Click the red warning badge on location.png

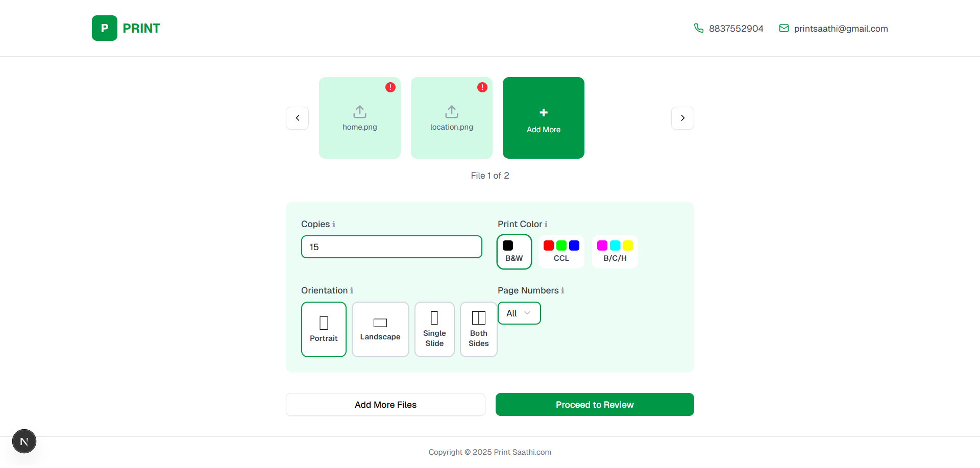coord(482,87)
